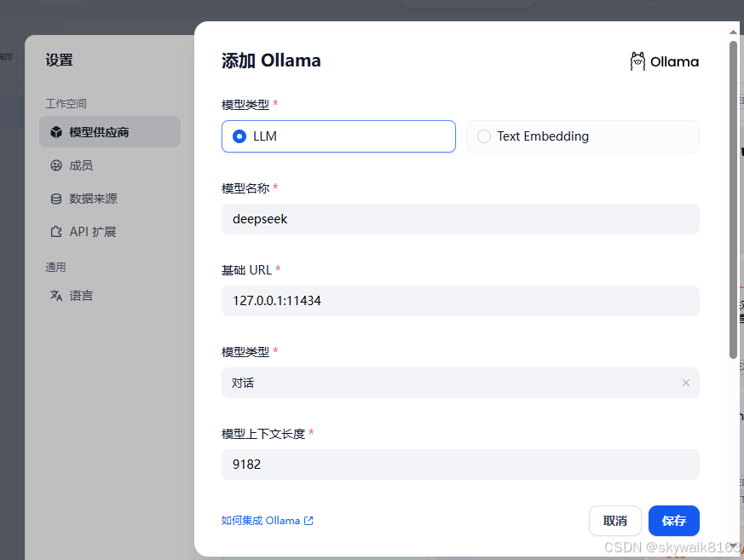Click the members icon next to 成员

[56, 165]
